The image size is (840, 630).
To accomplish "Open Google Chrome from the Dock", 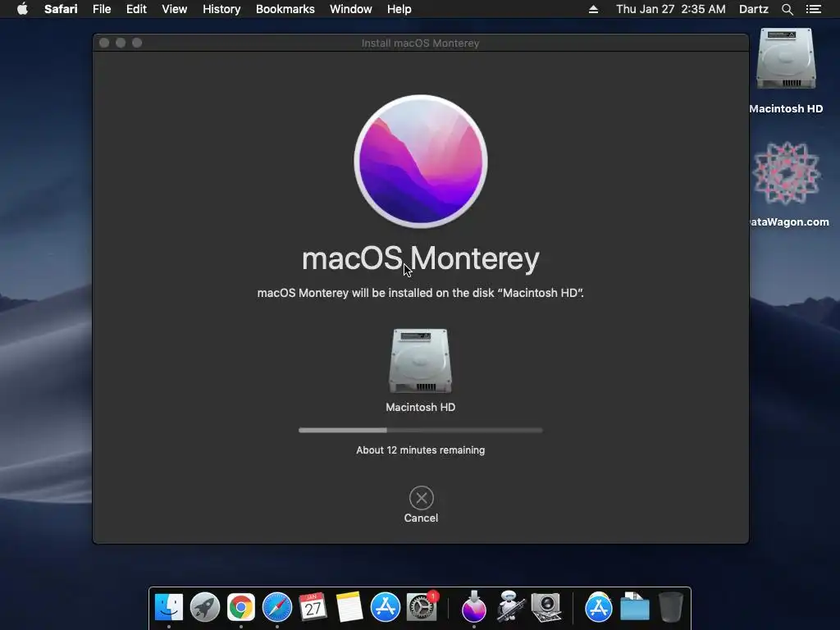I will [241, 607].
